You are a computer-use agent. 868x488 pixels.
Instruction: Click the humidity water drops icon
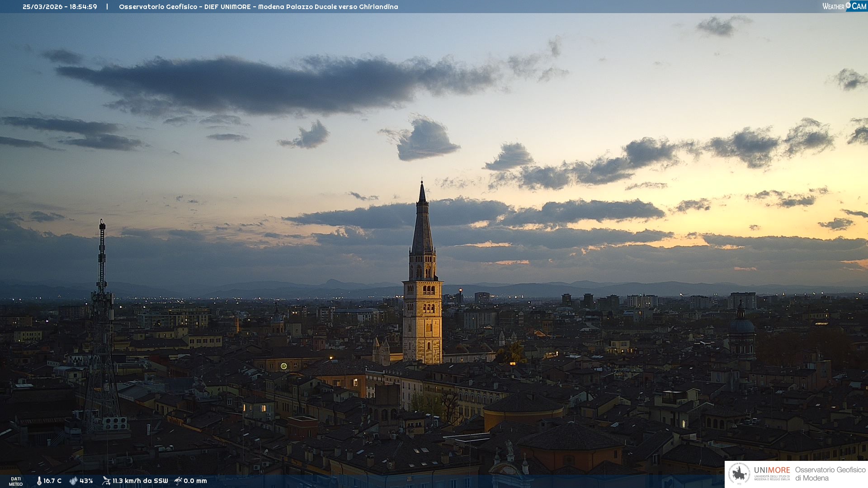(73, 481)
